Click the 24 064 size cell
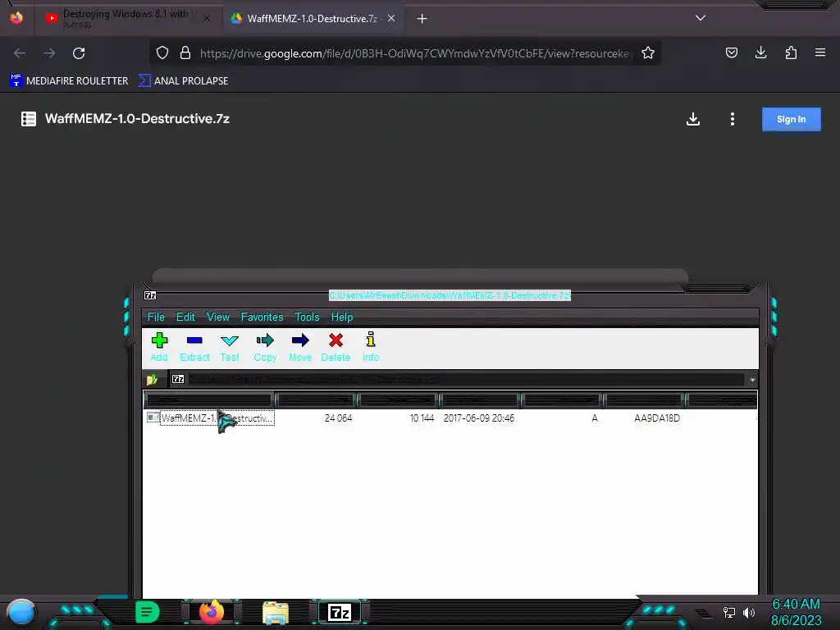 pos(338,418)
